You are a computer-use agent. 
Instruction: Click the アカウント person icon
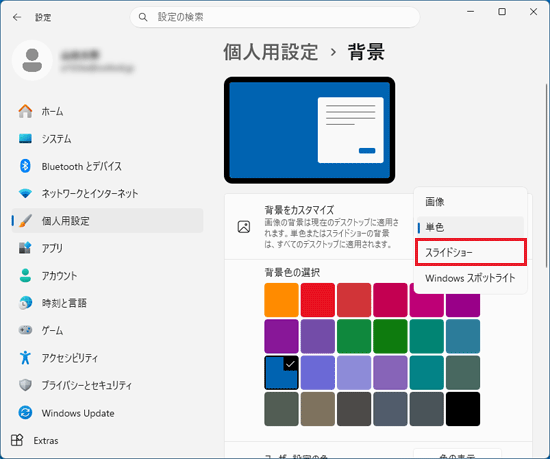coord(25,275)
